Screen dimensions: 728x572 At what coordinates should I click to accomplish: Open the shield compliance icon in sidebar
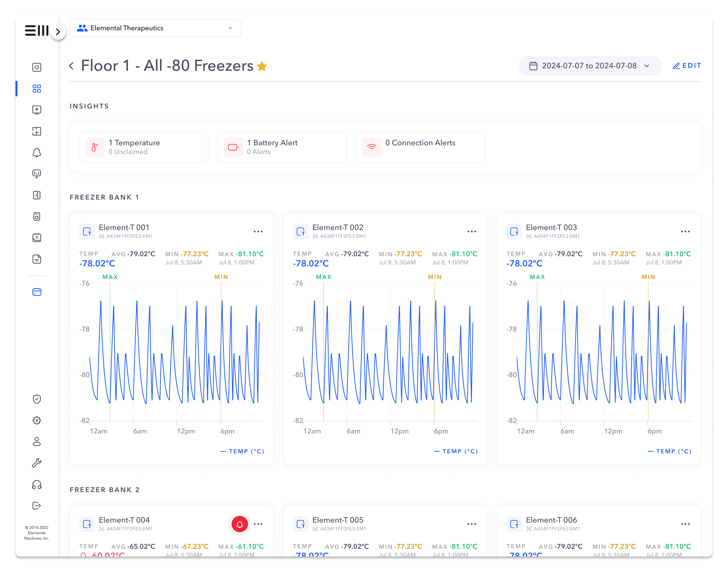point(37,399)
